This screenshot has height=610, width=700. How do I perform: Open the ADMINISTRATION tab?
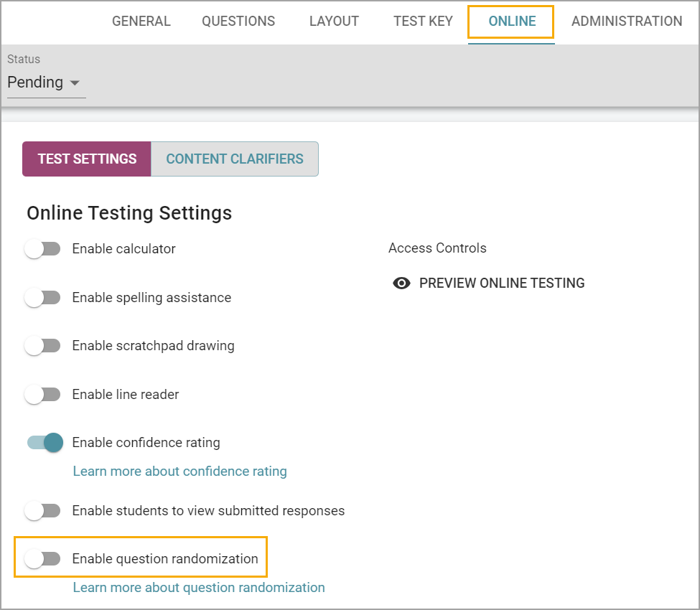[x=627, y=21]
